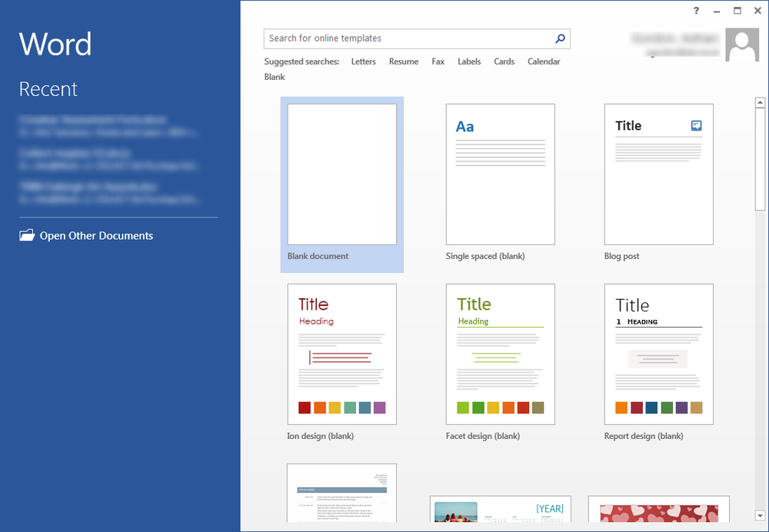This screenshot has height=532, width=769.
Task: Click the Recent heading in the sidebar
Action: pyautogui.click(x=48, y=88)
